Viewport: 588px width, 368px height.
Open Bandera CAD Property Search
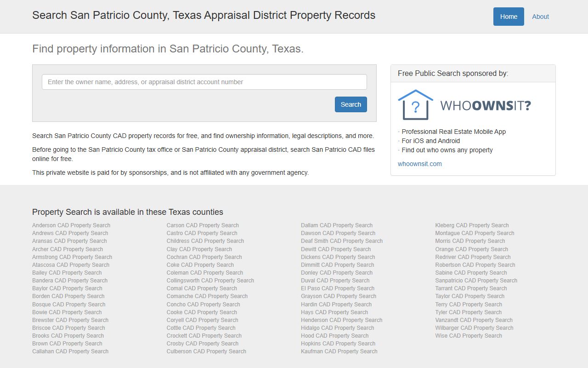70,281
